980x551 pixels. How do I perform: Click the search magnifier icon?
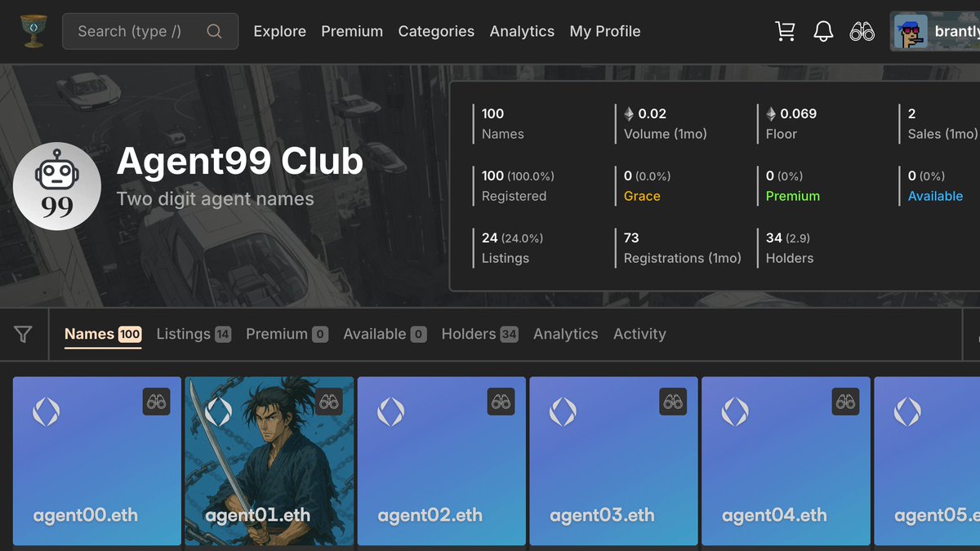click(214, 31)
